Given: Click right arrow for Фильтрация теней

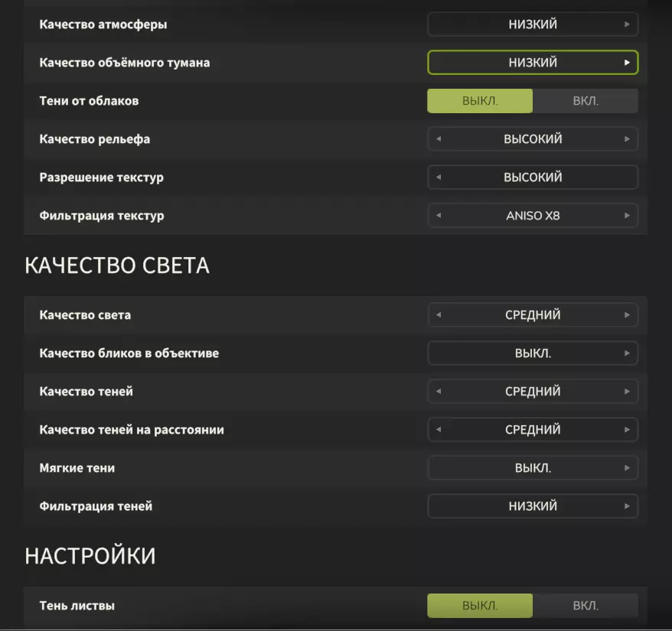Looking at the screenshot, I should click(627, 506).
